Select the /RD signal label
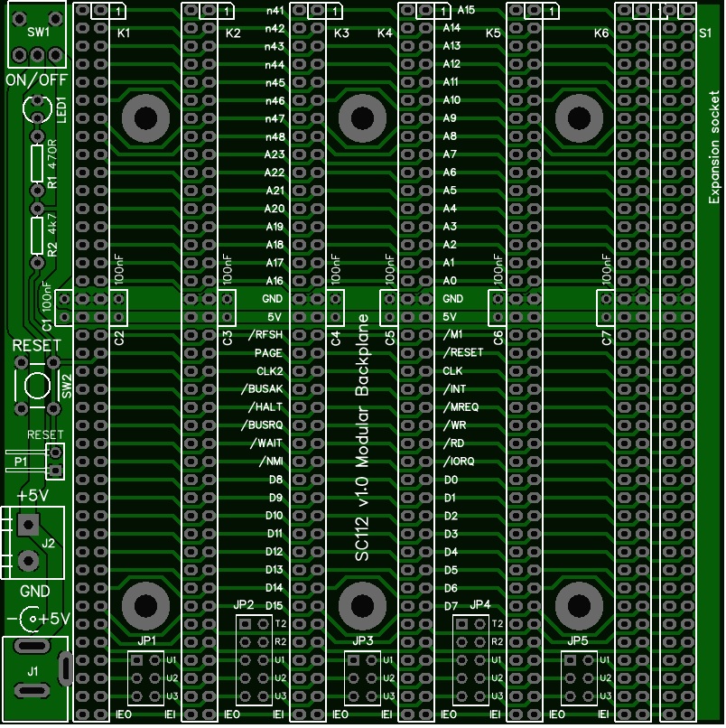726x728 pixels. tap(453, 443)
